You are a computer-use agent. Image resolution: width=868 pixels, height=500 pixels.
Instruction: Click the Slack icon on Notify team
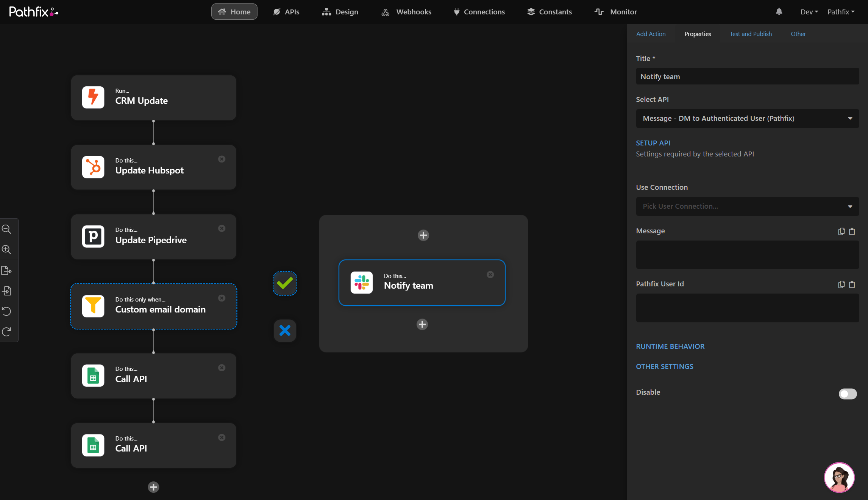tap(362, 283)
